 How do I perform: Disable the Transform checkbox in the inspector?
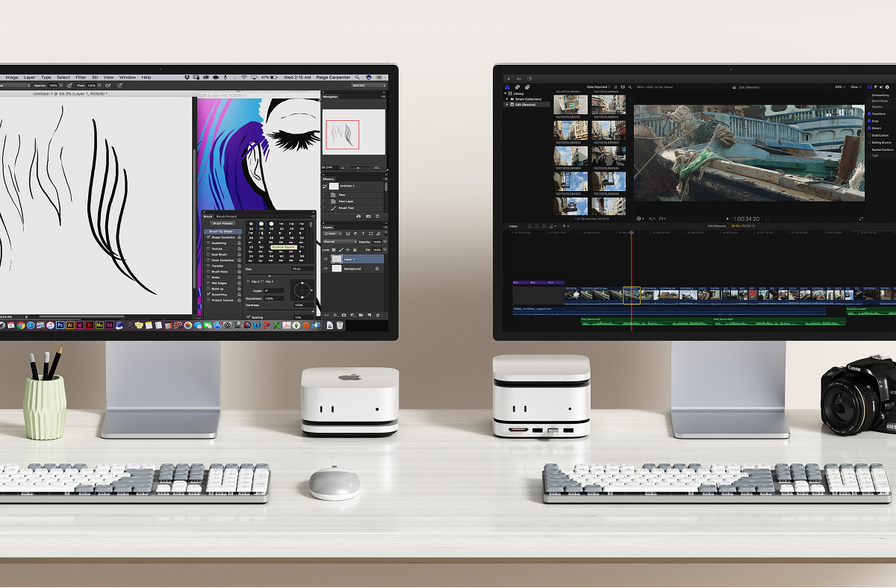click(869, 114)
